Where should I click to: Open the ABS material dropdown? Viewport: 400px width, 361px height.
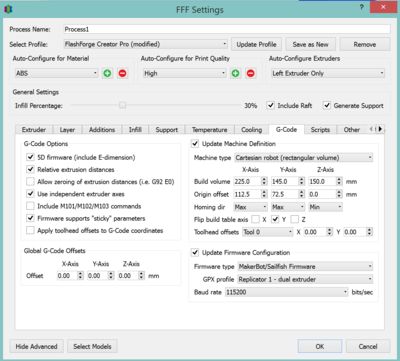(x=56, y=73)
